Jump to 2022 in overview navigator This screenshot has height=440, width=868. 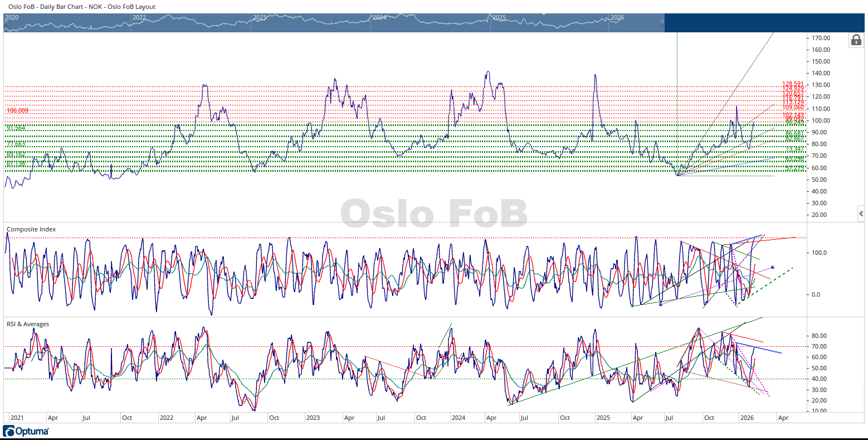[x=139, y=18]
